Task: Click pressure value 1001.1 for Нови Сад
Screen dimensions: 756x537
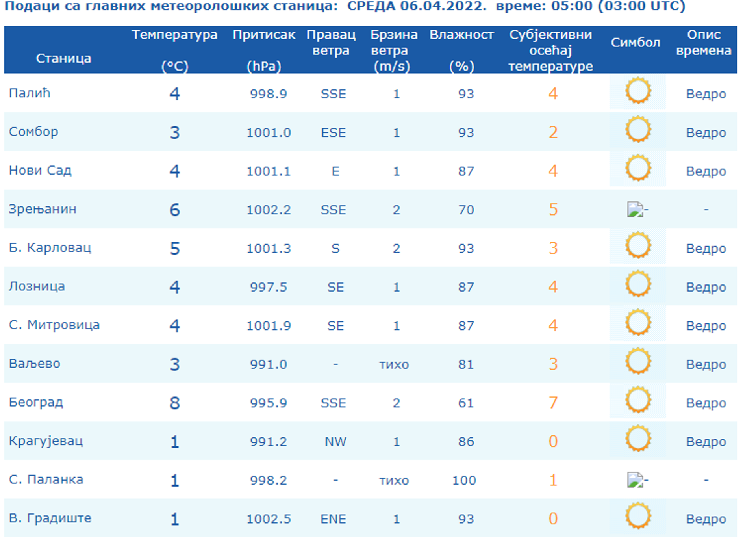Action: coord(269,171)
